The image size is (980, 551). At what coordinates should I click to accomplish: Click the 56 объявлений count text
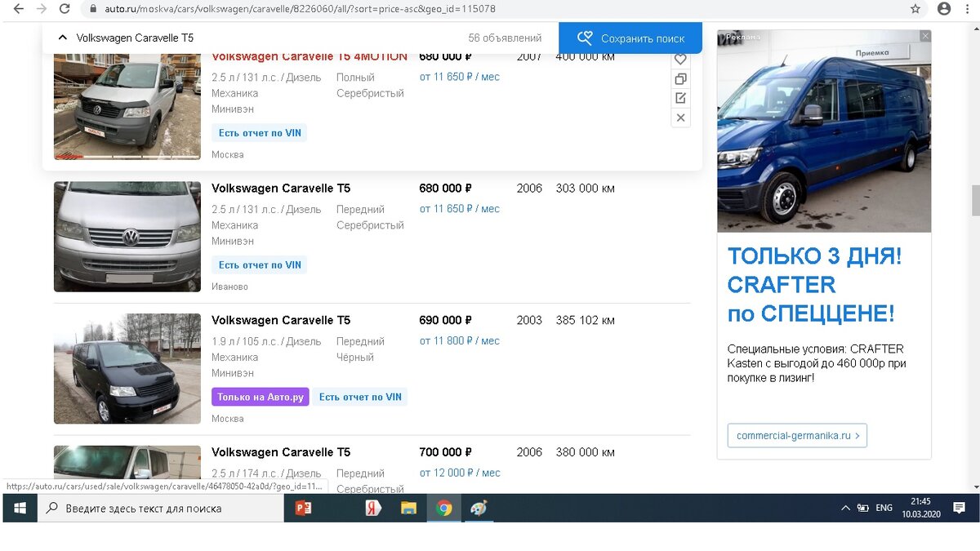(505, 38)
